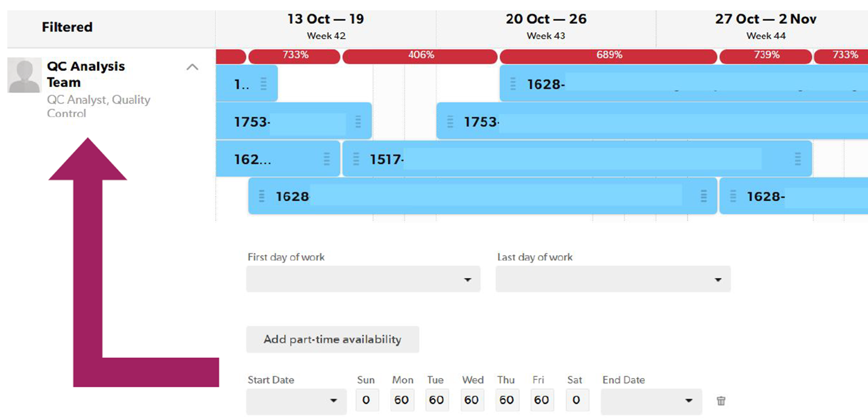
Task: Click drag handle on 162... task bar
Action: tap(326, 159)
